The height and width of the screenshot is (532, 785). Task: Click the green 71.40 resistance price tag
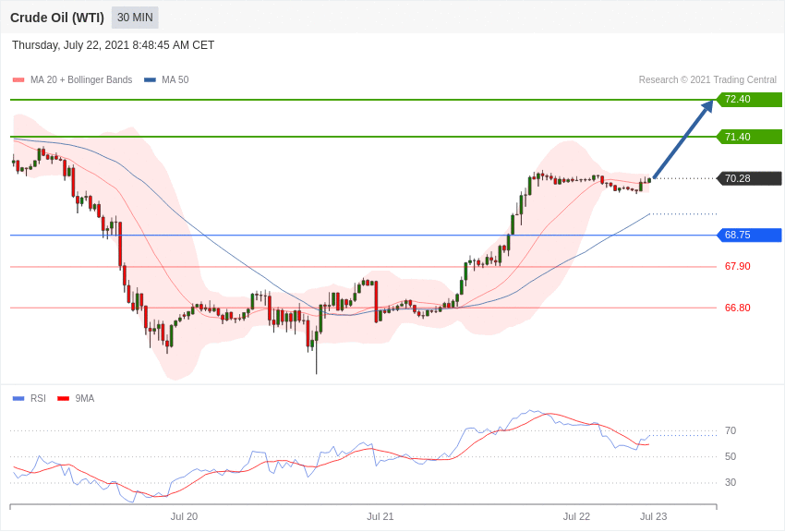[x=749, y=137]
